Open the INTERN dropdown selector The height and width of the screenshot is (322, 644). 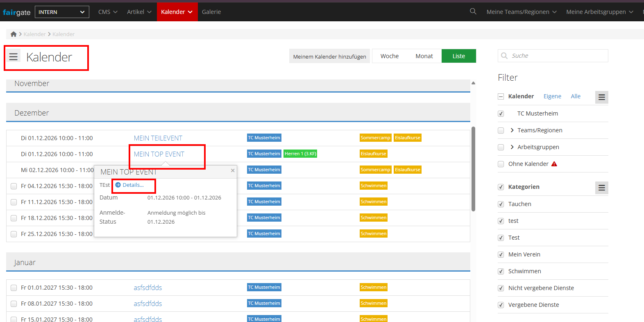click(62, 12)
